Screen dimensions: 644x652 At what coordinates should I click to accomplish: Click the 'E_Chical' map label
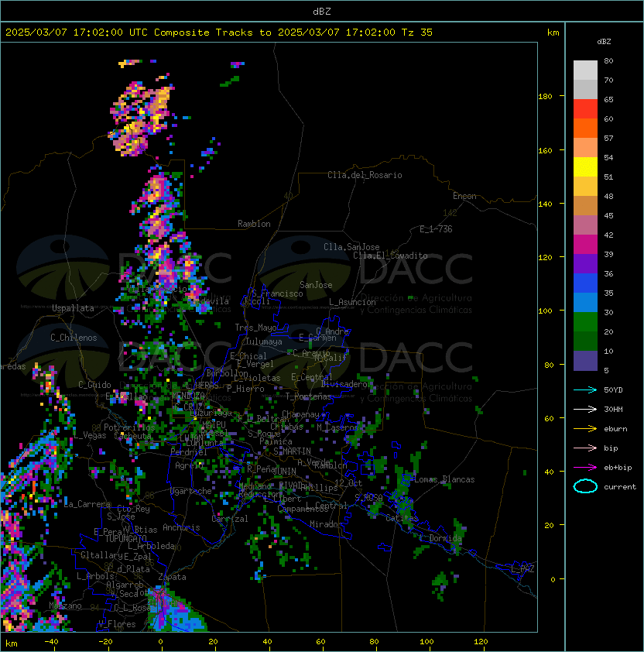[248, 356]
